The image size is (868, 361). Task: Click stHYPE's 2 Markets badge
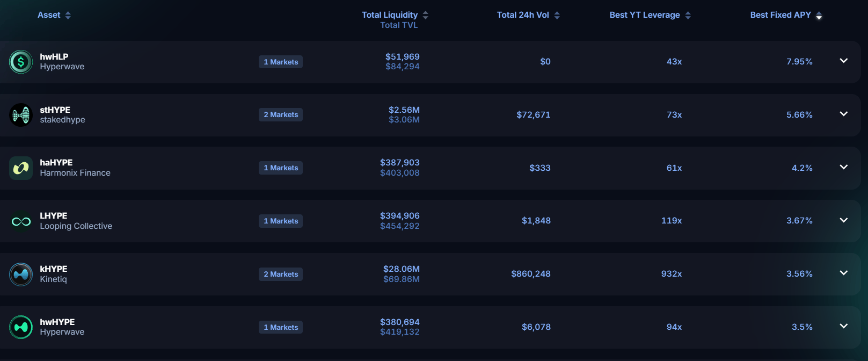(x=281, y=115)
